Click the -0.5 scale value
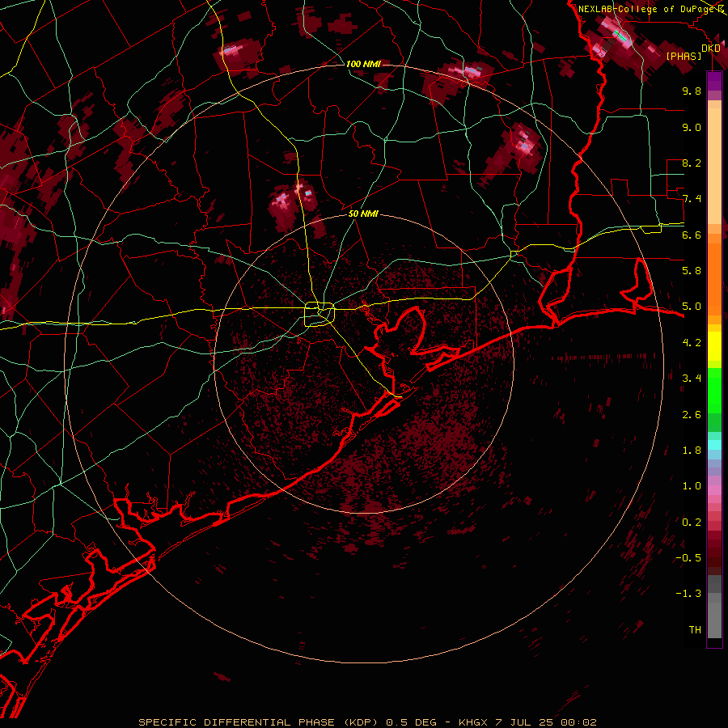 (689, 558)
